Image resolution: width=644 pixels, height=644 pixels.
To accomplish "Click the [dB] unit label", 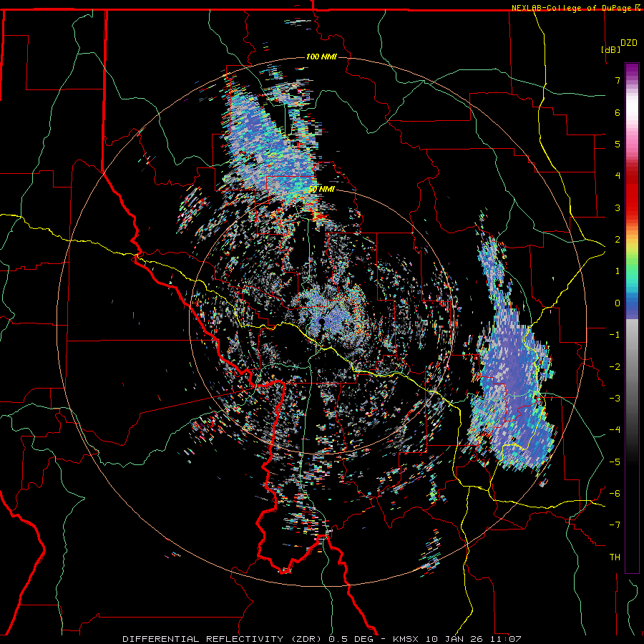I will click(x=610, y=49).
